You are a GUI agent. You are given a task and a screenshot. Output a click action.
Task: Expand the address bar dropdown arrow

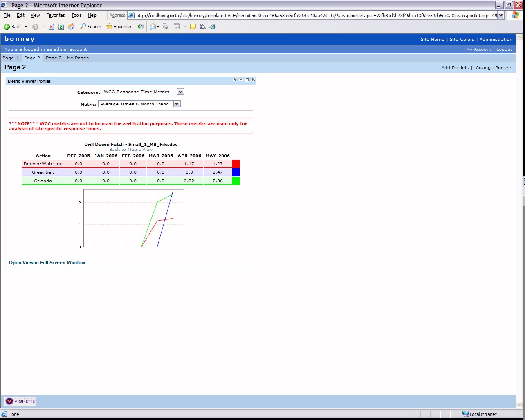click(x=500, y=15)
